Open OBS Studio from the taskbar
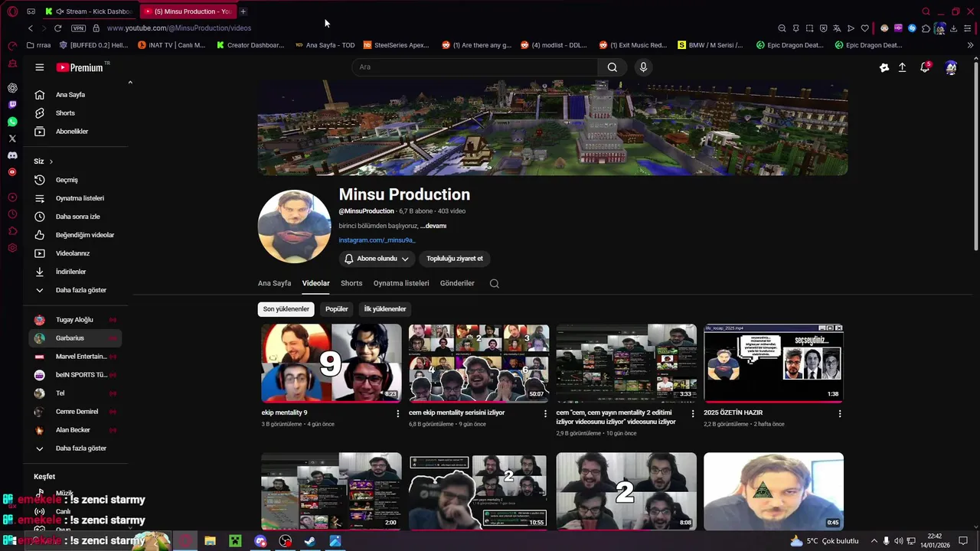Viewport: 980px width, 551px height. [286, 541]
